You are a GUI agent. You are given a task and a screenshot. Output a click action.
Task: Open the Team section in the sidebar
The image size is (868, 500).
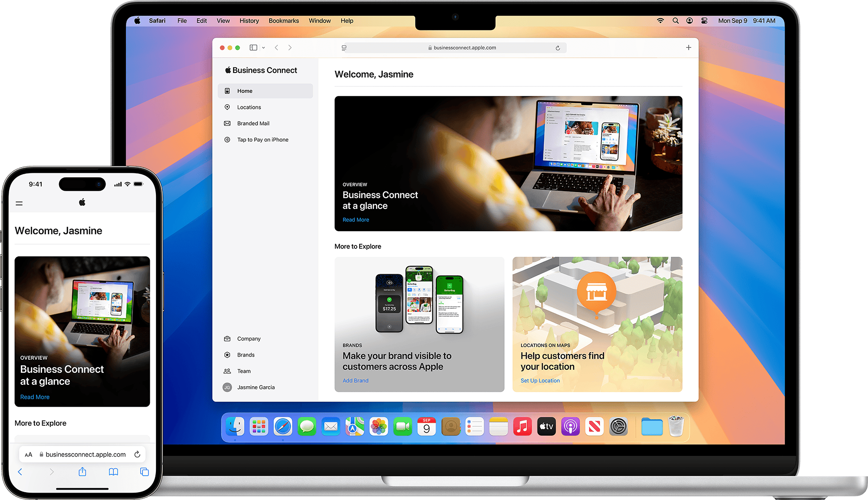244,371
